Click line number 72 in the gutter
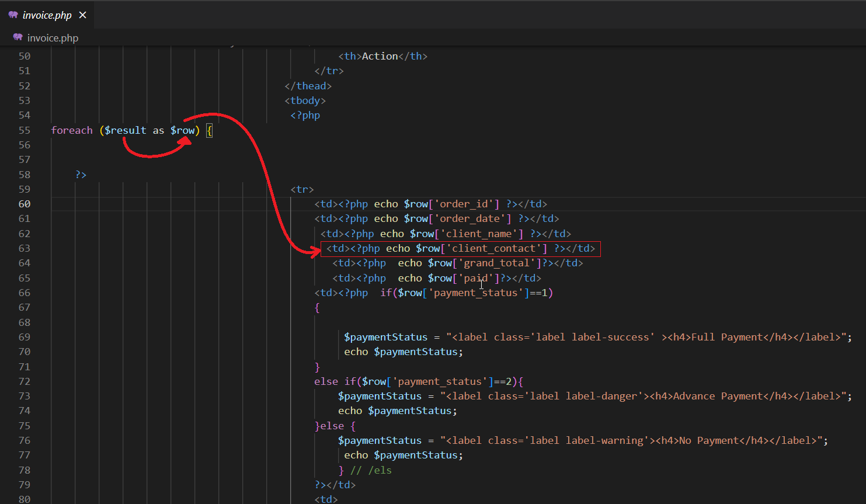 coord(24,381)
